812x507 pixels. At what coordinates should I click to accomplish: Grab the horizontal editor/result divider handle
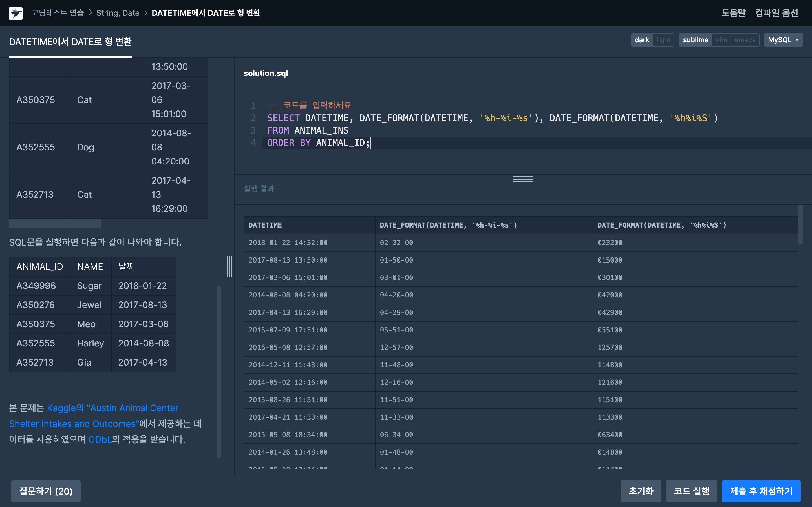[523, 179]
